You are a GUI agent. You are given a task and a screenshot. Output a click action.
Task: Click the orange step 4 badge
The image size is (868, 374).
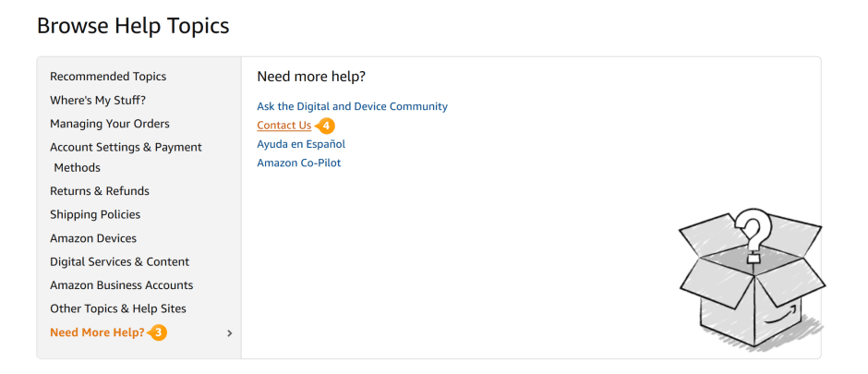(326, 126)
